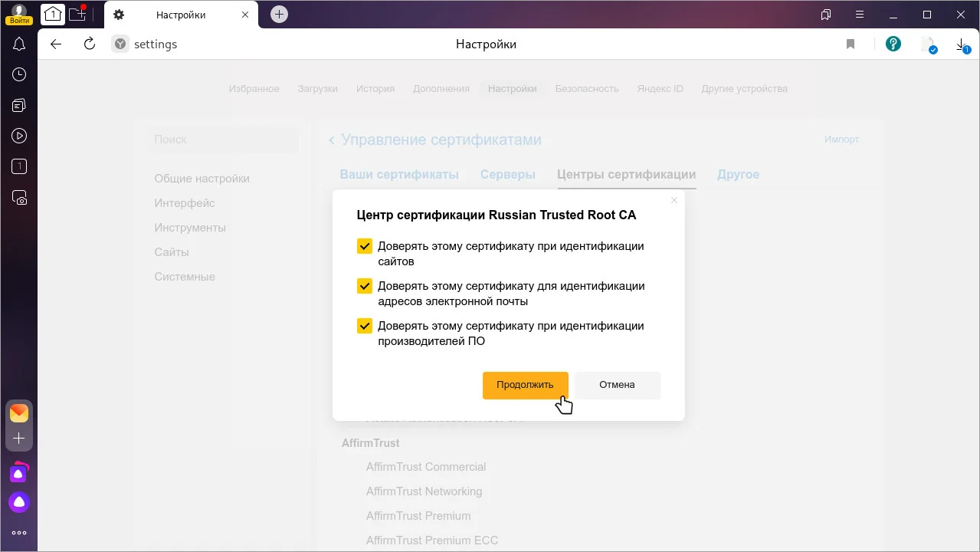Open the Alice assistant icon at the bottom of the sidebar
The width and height of the screenshot is (980, 552).
(x=19, y=502)
